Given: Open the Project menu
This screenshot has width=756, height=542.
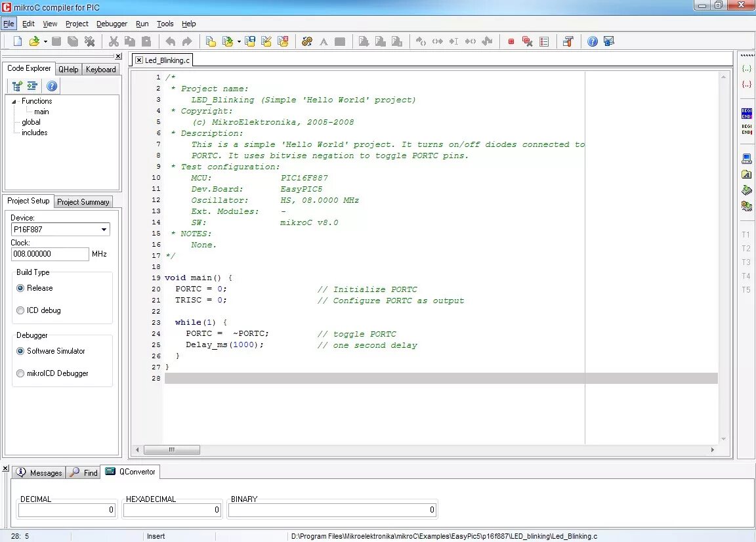Looking at the screenshot, I should tap(77, 24).
